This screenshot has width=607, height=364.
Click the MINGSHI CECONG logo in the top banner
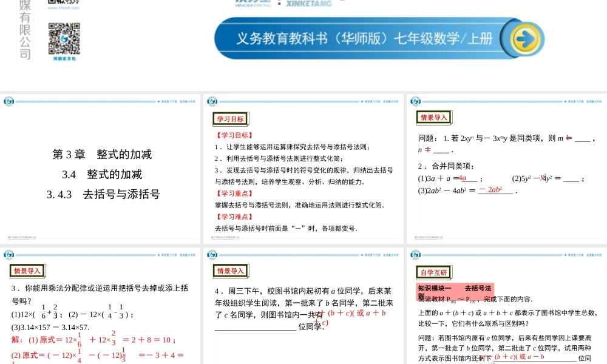point(255,3)
